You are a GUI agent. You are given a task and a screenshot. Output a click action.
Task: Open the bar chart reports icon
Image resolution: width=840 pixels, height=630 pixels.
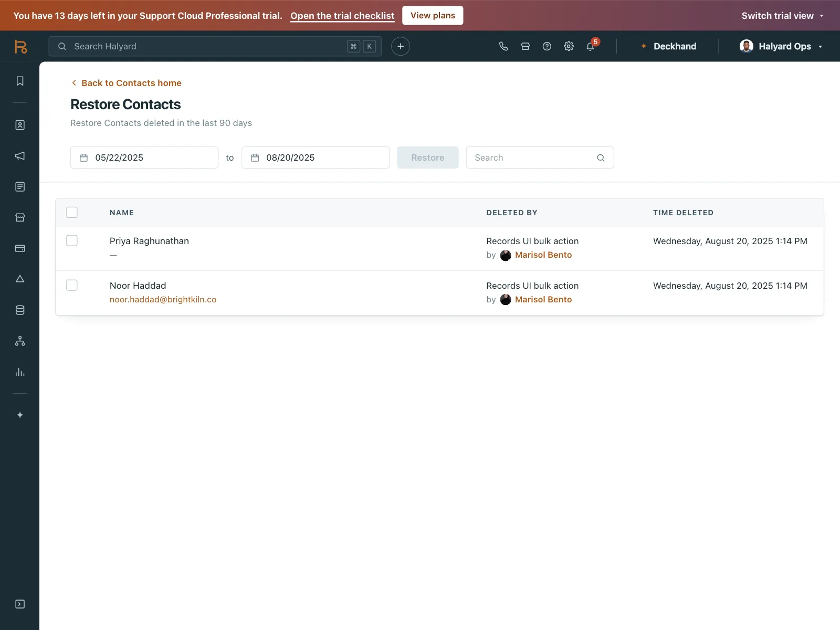pyautogui.click(x=20, y=372)
